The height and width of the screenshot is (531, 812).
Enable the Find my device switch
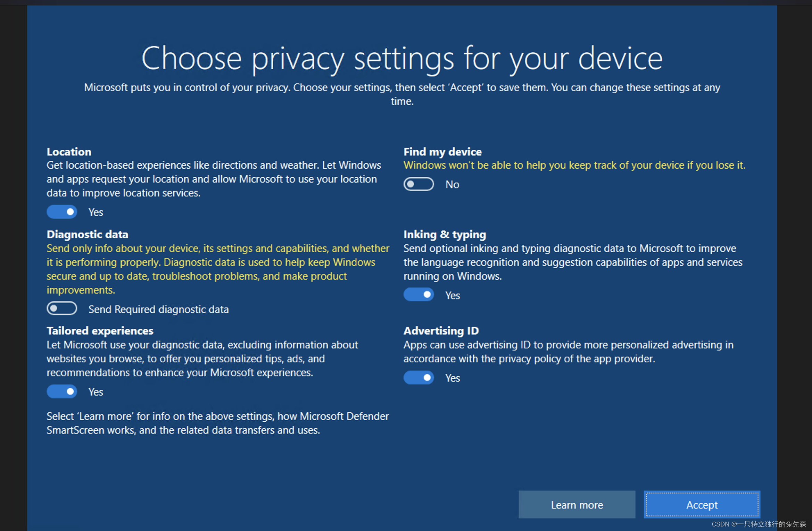click(419, 184)
